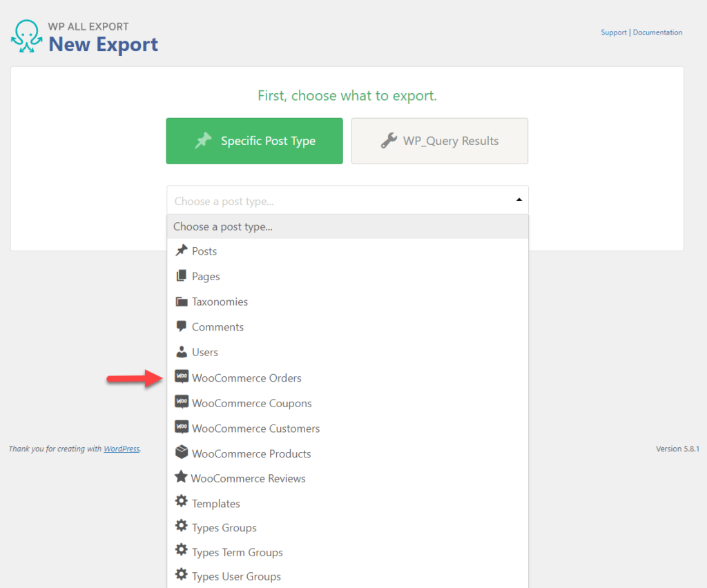The height and width of the screenshot is (588, 707).
Task: Click the New Export page heading
Action: 104,44
